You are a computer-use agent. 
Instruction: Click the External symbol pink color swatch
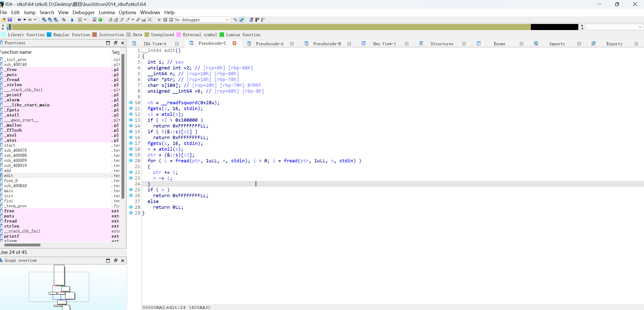[x=179, y=35]
